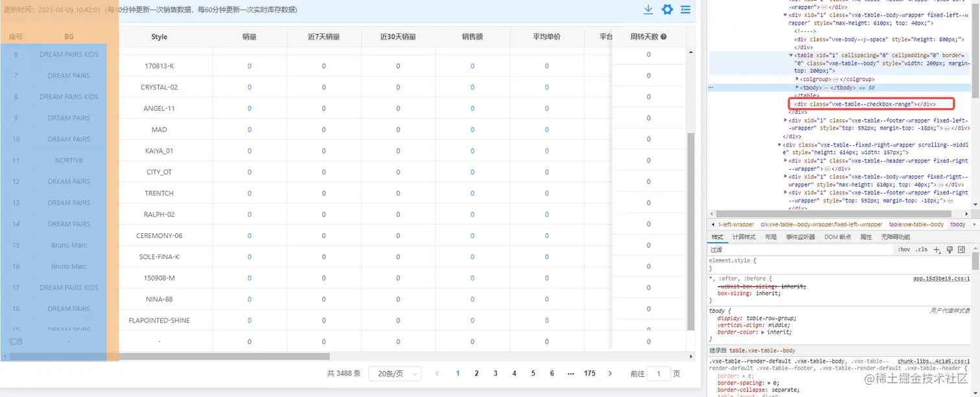Click breadcrumb scroll-left arrow in DevTools
980x397 pixels.
pyautogui.click(x=712, y=224)
